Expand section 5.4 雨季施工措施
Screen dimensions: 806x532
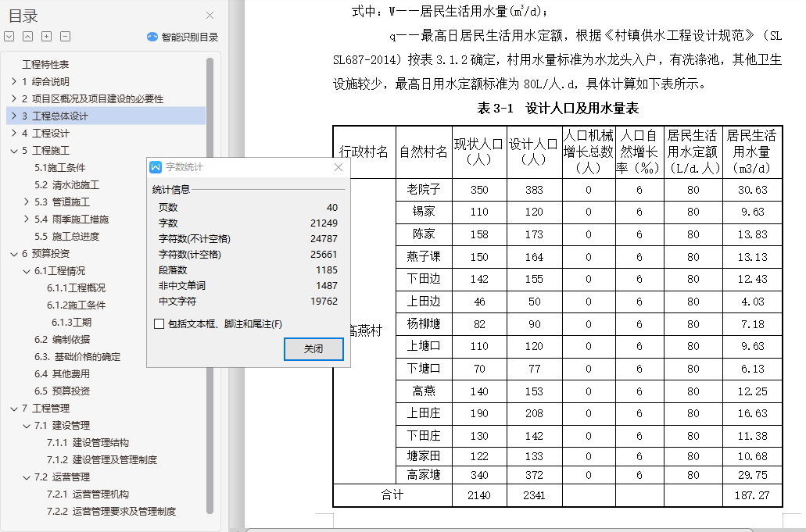(27, 219)
